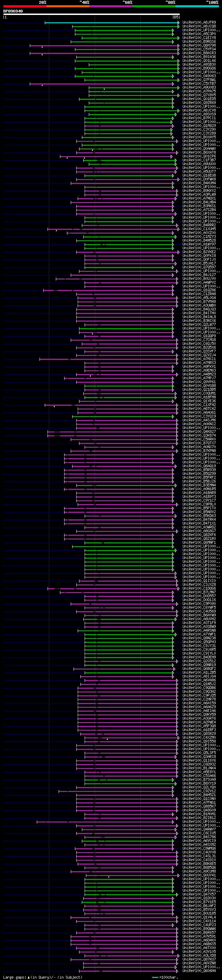Select the label UniRef100_Q7F8W1
Image resolution: width=222 pixels, height=980 pixels.
tap(199, 80)
